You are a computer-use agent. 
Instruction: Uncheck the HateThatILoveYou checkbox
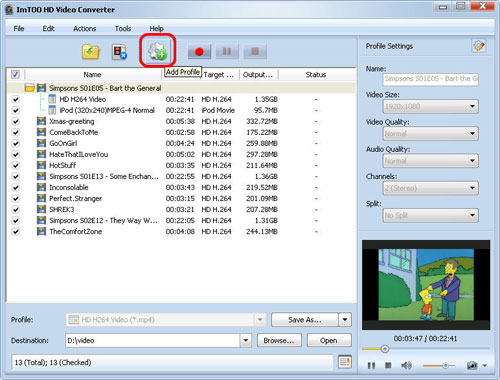[x=16, y=154]
